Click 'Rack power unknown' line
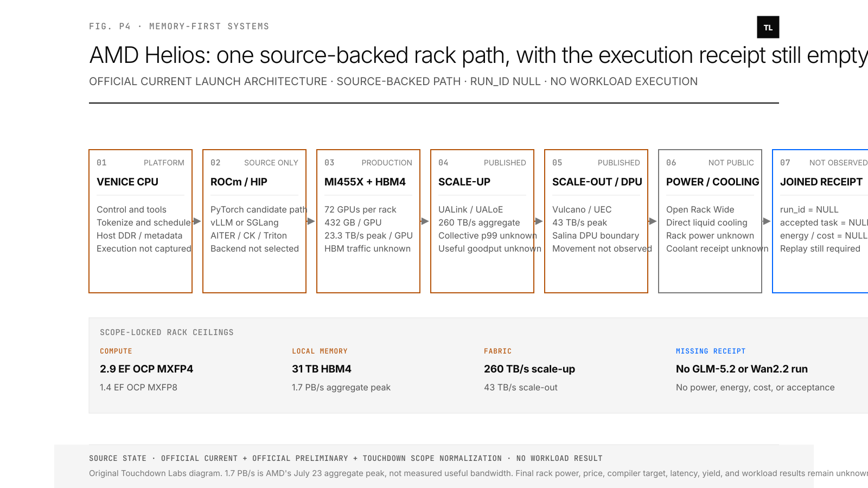 click(710, 235)
